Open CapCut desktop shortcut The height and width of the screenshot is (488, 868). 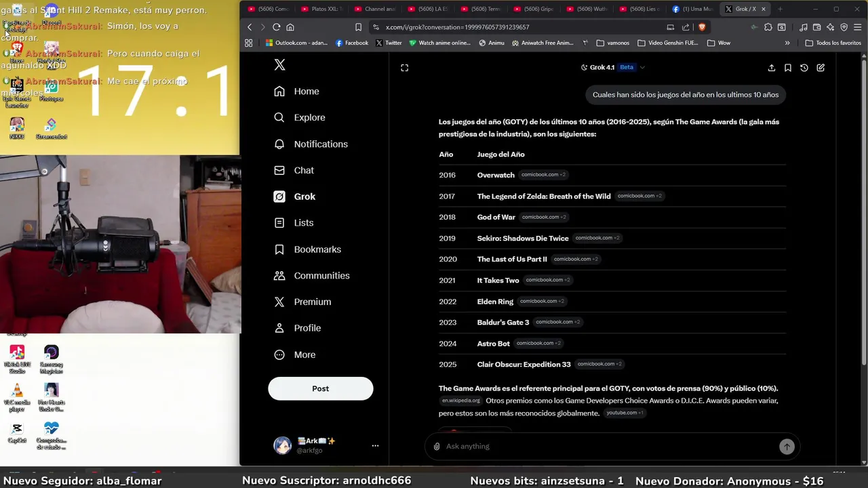point(17,432)
